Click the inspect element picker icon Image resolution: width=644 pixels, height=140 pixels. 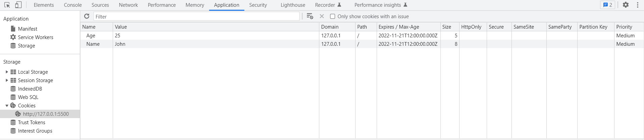(x=7, y=5)
